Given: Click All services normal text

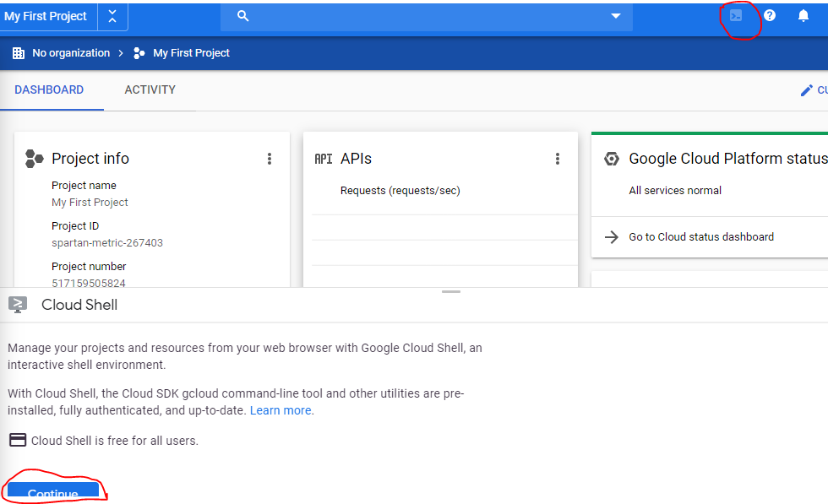Looking at the screenshot, I should [x=675, y=191].
